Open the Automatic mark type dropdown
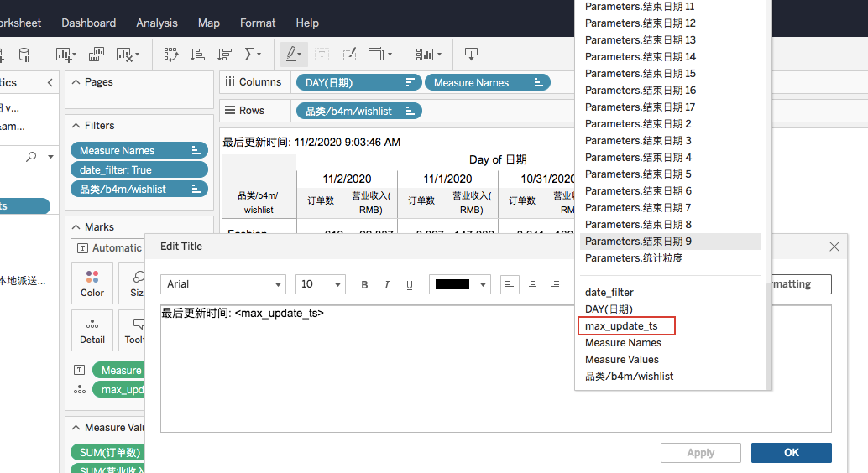Image resolution: width=868 pixels, height=473 pixels. (108, 248)
